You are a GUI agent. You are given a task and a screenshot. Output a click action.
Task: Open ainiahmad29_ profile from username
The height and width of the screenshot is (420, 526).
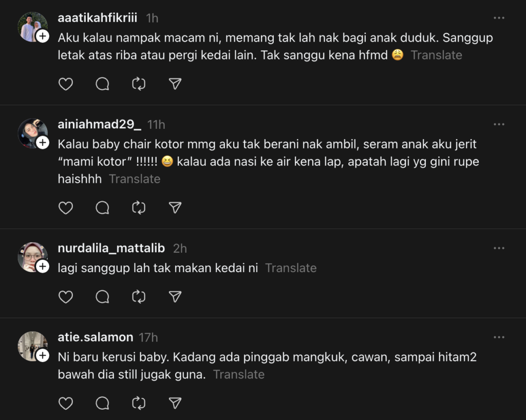pos(100,124)
